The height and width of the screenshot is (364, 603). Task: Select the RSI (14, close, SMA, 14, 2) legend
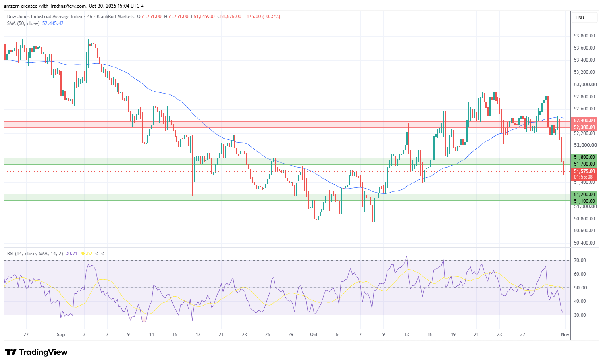(x=35, y=253)
